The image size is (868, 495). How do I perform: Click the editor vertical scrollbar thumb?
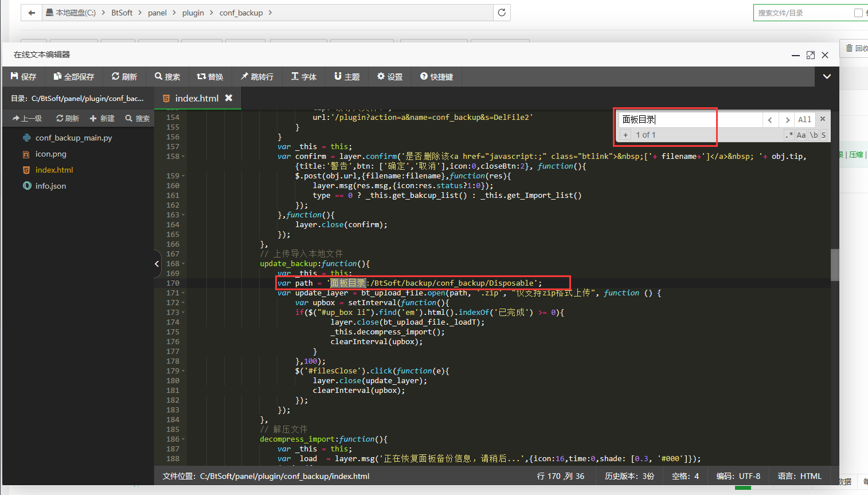click(835, 265)
